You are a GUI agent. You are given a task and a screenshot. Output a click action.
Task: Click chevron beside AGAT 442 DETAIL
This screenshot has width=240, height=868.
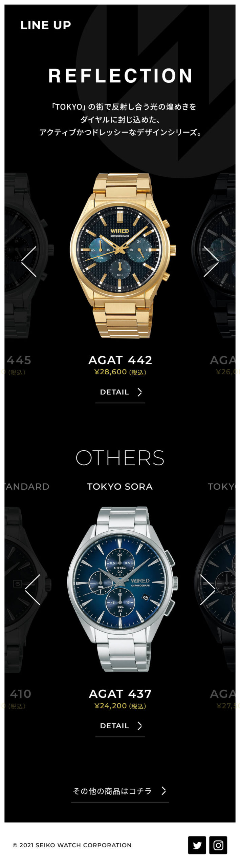tap(139, 392)
